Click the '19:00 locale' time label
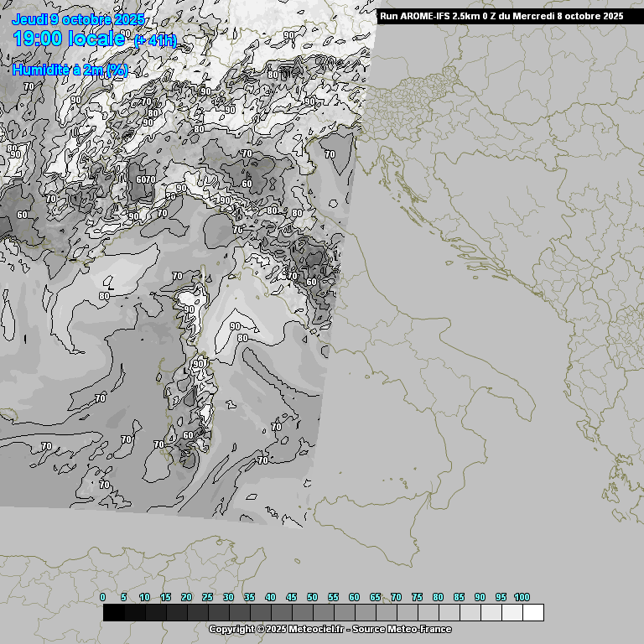Screen dimensions: 644x644 tap(70, 39)
